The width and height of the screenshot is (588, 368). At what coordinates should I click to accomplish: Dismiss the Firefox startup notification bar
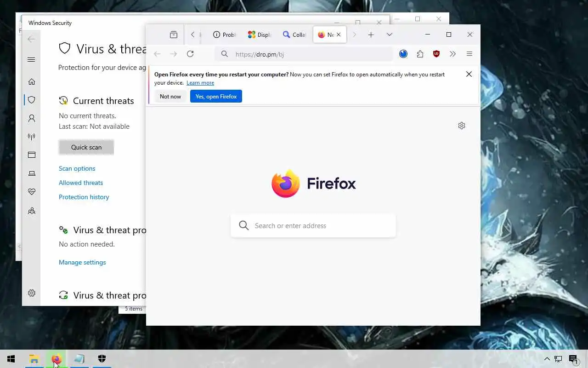[469, 74]
